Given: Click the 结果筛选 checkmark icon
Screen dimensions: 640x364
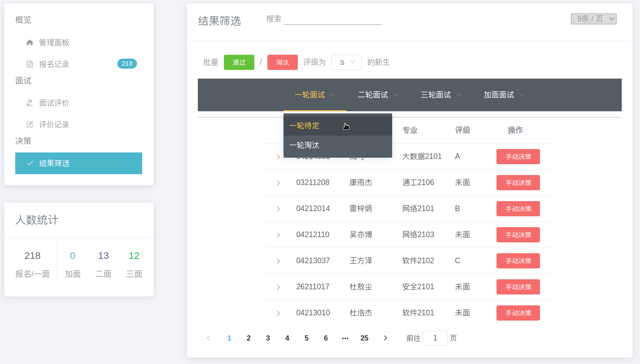Looking at the screenshot, I should (x=30, y=163).
